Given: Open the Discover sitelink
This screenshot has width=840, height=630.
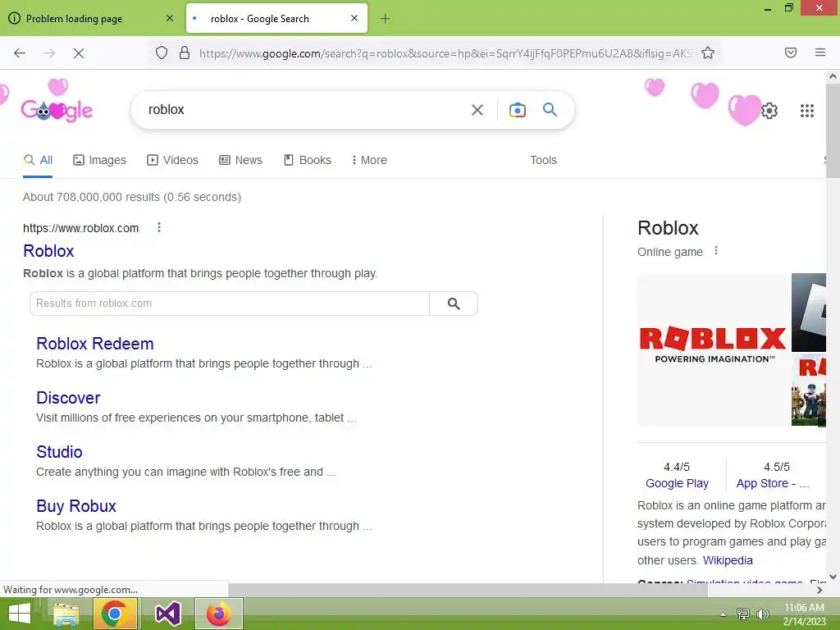Looking at the screenshot, I should (x=68, y=398).
